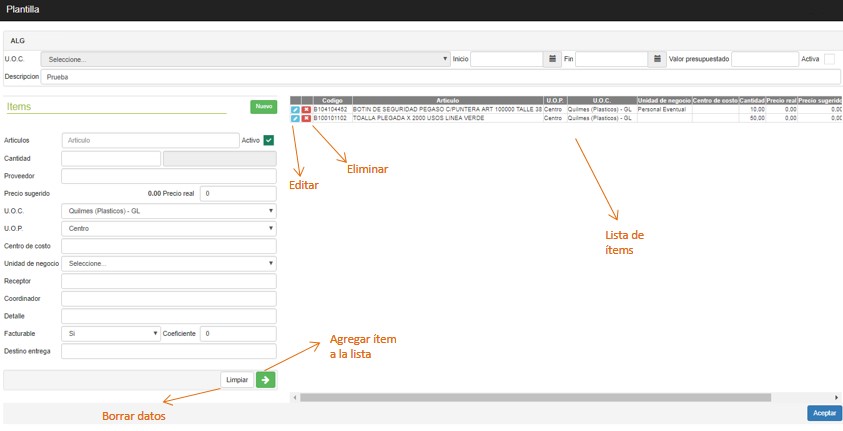Screen dimensions: 843x431
Task: Click the blue Aceptar button
Action: tap(824, 413)
